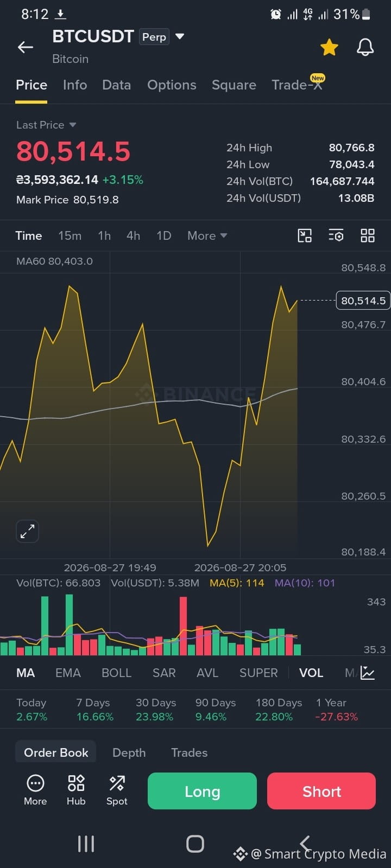
Task: Tap the Android home button
Action: pos(195,844)
